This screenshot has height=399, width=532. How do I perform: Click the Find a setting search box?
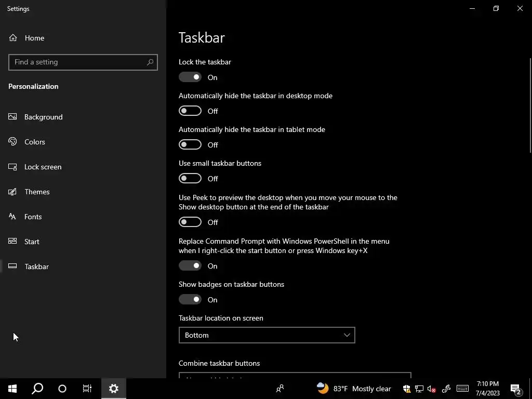pyautogui.click(x=83, y=62)
